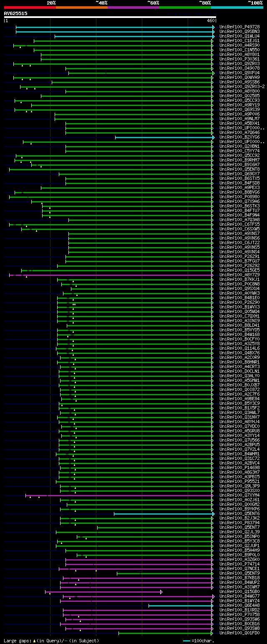Click subject label UniRef100_Q2JL39
Viewport: 267px width, 644px height.
(x=239, y=532)
